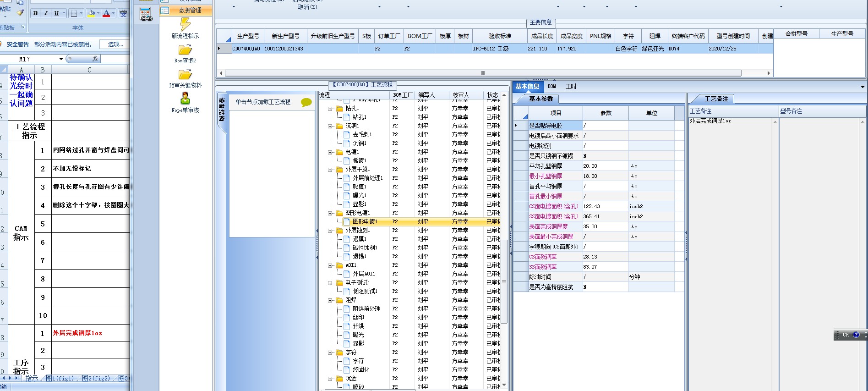Click the cell borders icon
868x391 pixels.
click(x=74, y=13)
